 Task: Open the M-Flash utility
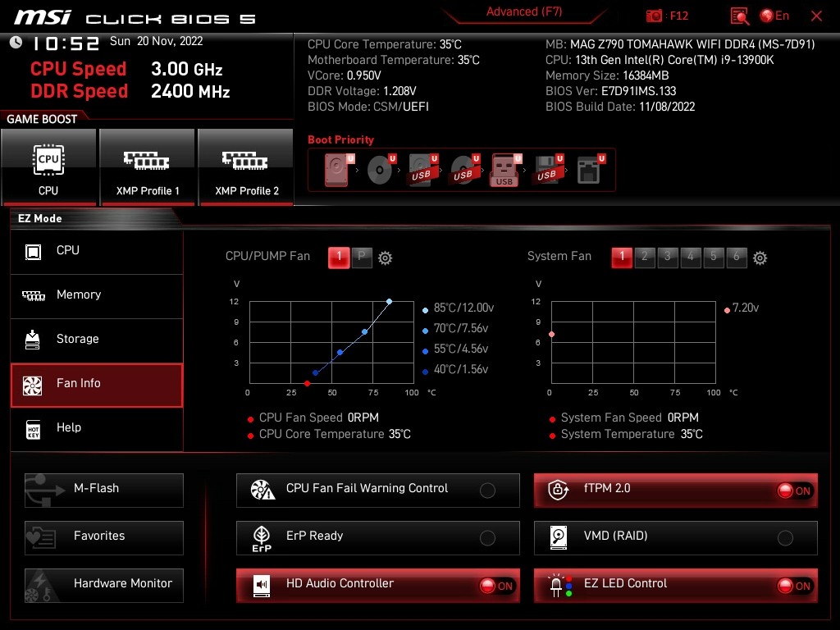coord(104,491)
